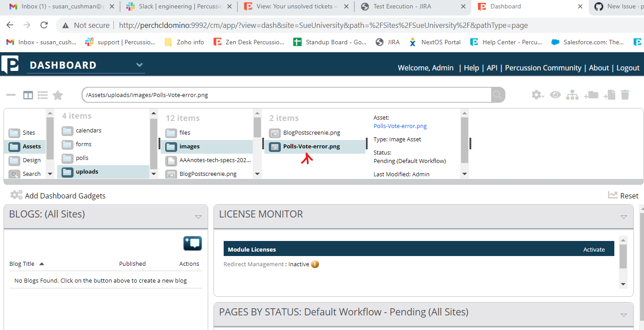Click scroll-down arrow in asset details column
Screen dimensions: 644x330
pos(465,174)
